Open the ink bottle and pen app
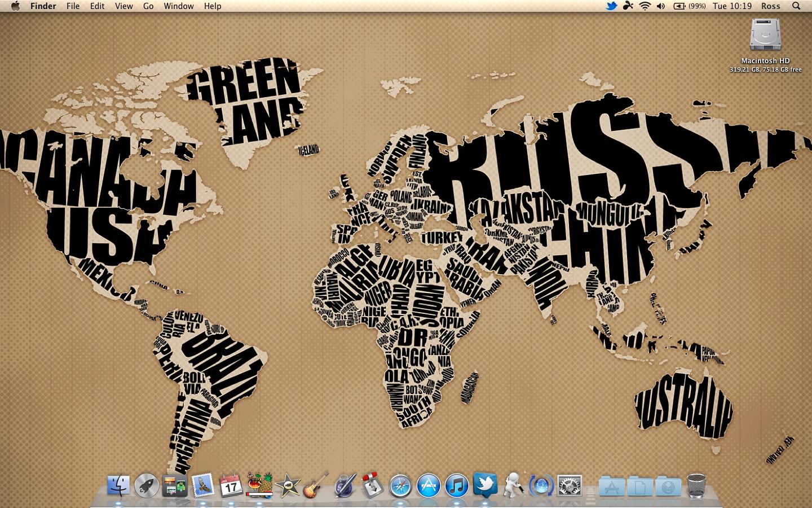 tap(345, 485)
